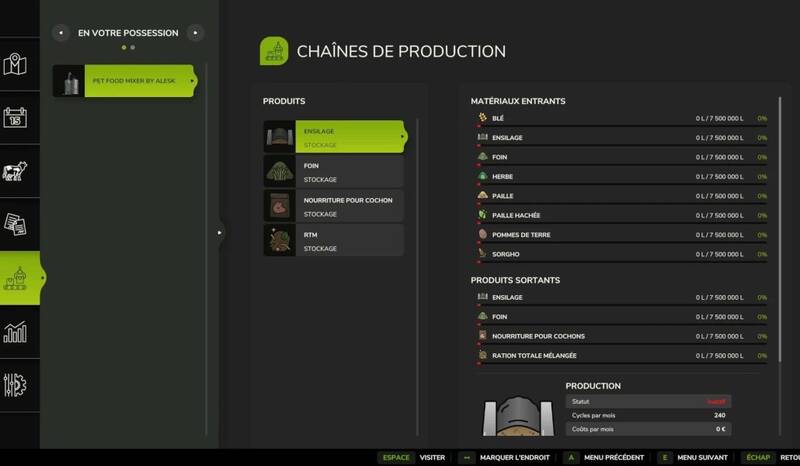
Task: Click the Chaînes de Production header icon
Action: 274,51
